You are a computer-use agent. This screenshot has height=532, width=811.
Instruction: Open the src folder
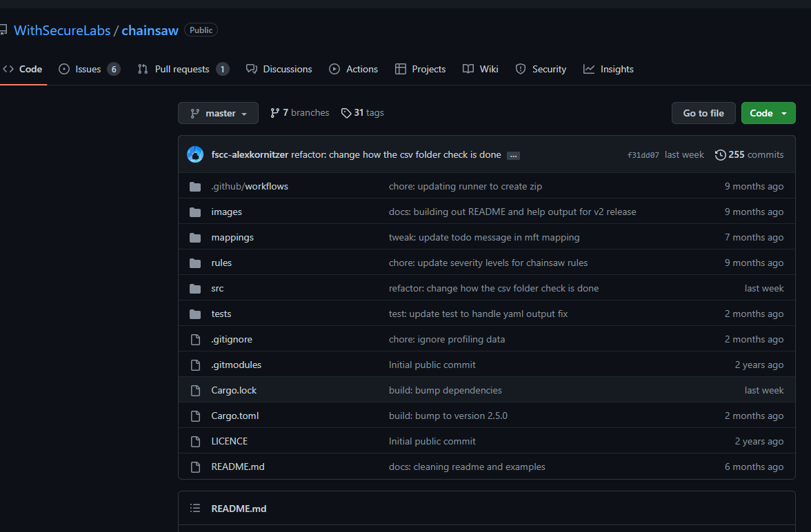(217, 288)
